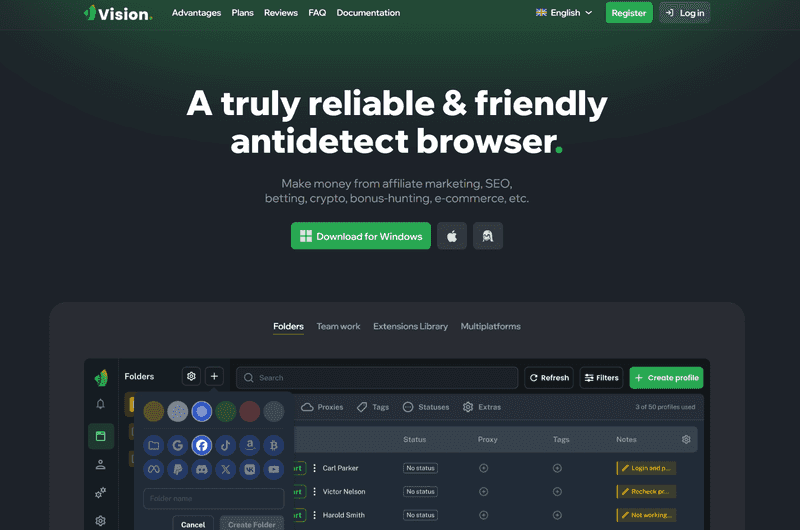Pick the dark gray folder color swatch

coord(273,411)
